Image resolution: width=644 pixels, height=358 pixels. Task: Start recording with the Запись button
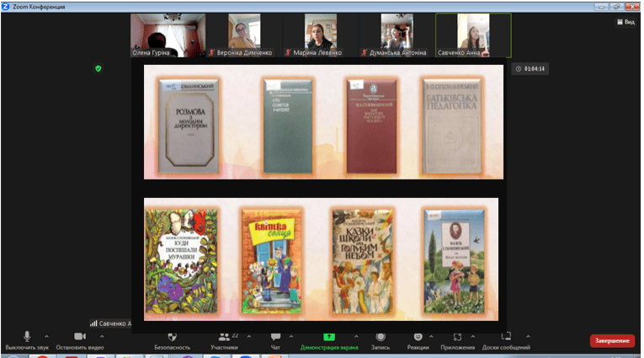point(381,337)
